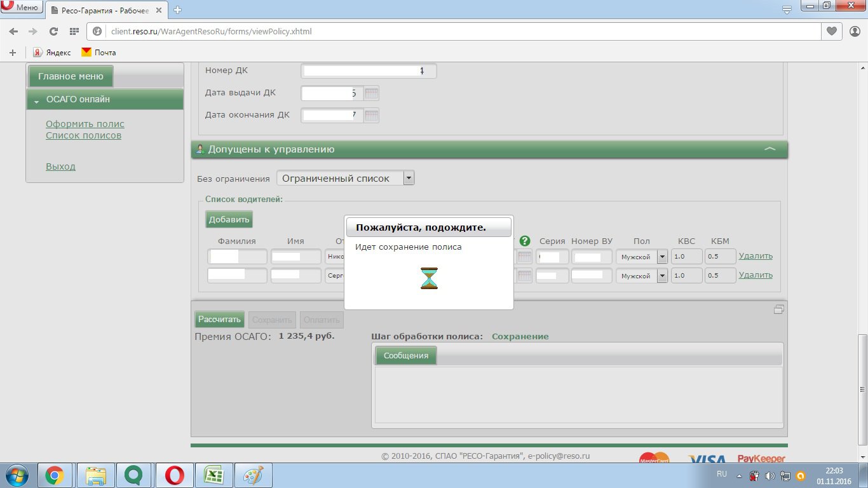The image size is (868, 488).
Task: Open Google Chrome from the taskbar
Action: [x=55, y=475]
